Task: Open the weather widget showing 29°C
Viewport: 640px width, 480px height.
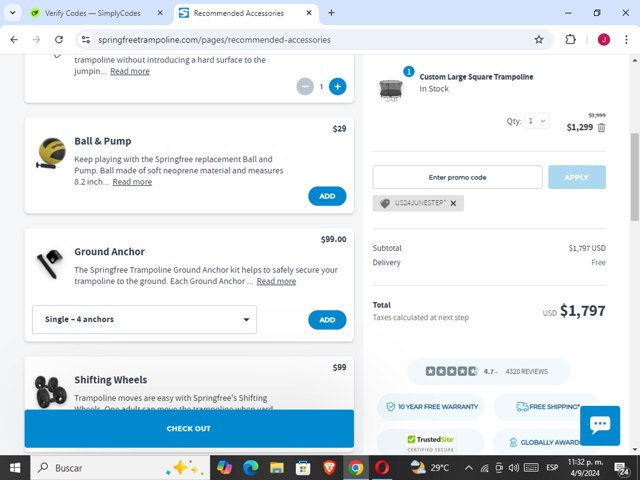Action: tap(430, 468)
